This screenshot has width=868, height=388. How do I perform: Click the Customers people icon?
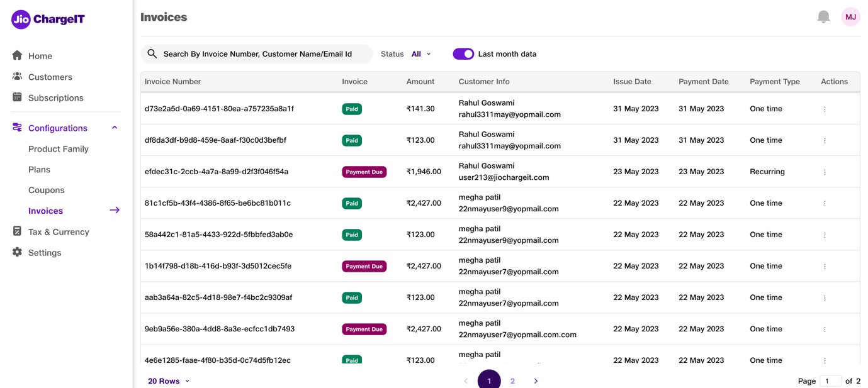point(17,77)
